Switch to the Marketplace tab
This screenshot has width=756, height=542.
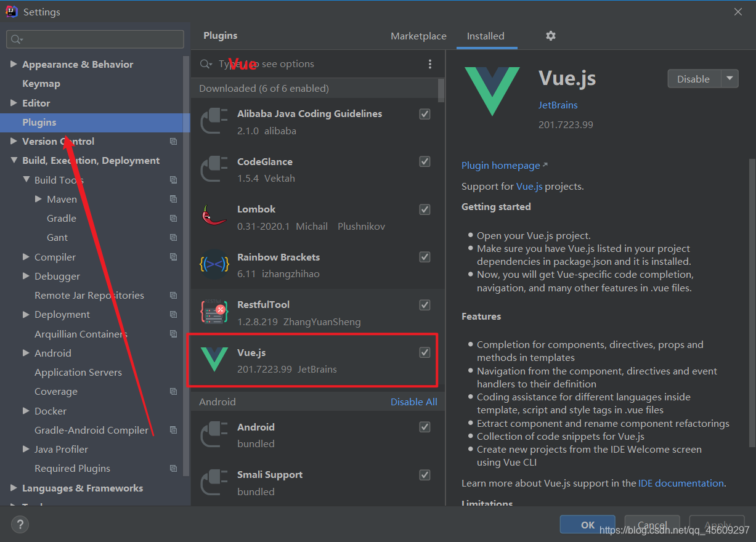(x=418, y=36)
